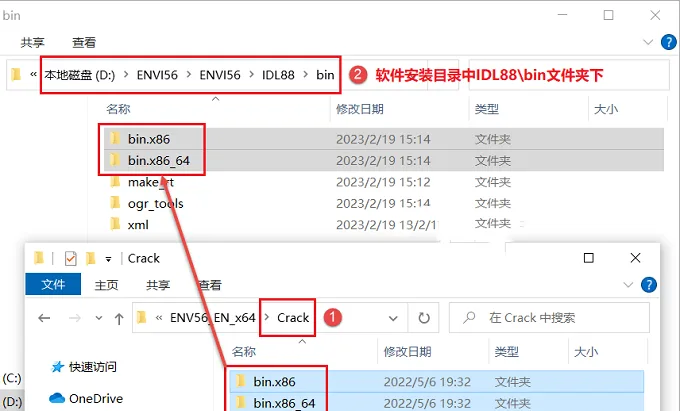Sort bin window by 名称 column
Screen dimensions: 680x411
pos(118,109)
